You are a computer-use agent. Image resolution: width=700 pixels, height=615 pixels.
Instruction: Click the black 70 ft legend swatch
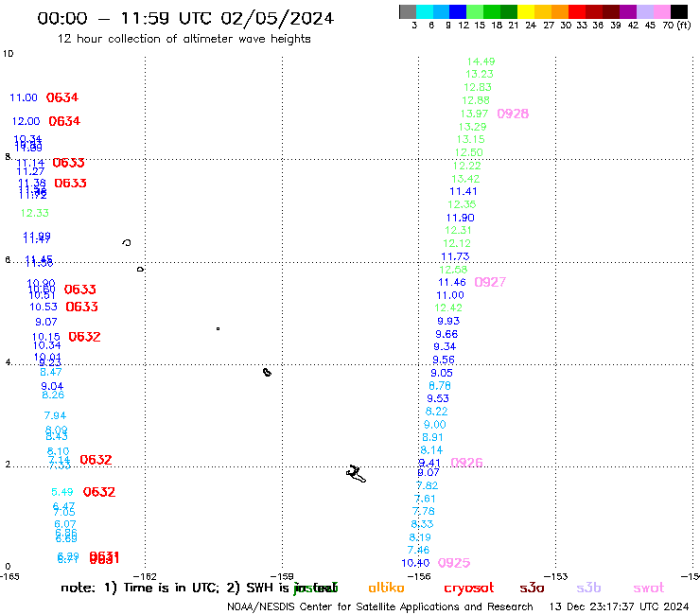679,11
